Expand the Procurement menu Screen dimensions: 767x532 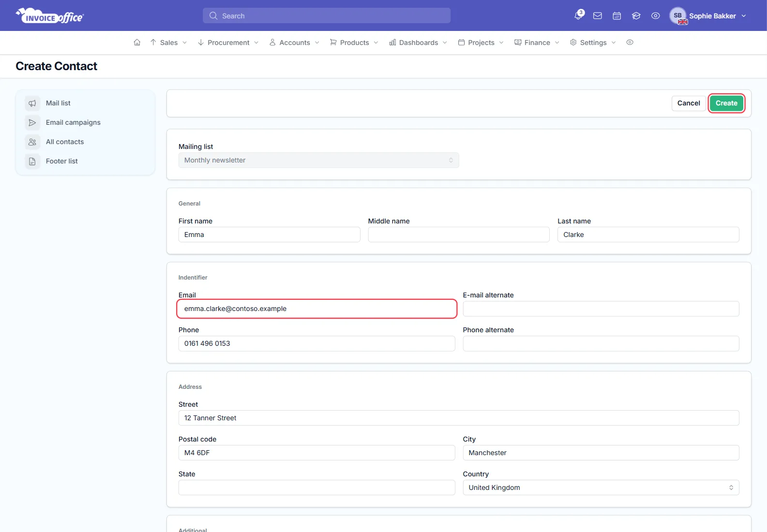coord(228,43)
